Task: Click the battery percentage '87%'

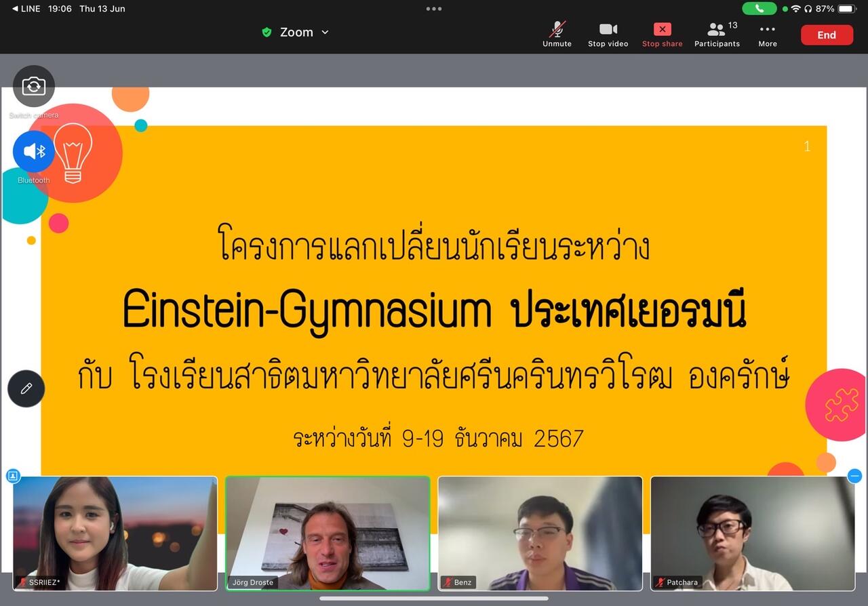Action: click(x=825, y=9)
